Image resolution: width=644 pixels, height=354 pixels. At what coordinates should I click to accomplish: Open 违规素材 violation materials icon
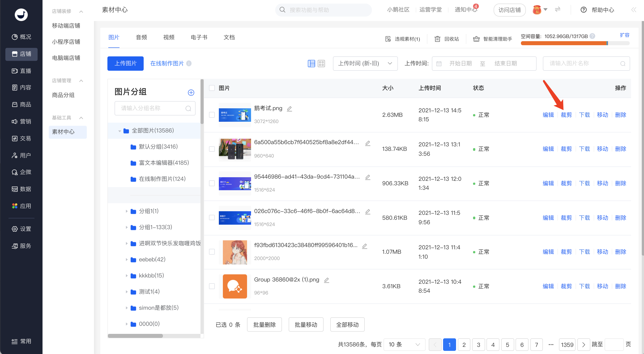pyautogui.click(x=388, y=39)
